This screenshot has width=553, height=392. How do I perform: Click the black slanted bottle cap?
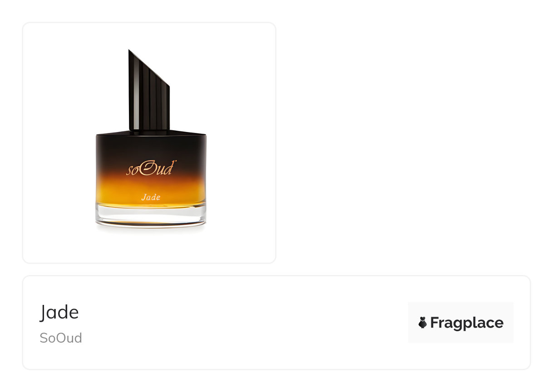point(149,91)
